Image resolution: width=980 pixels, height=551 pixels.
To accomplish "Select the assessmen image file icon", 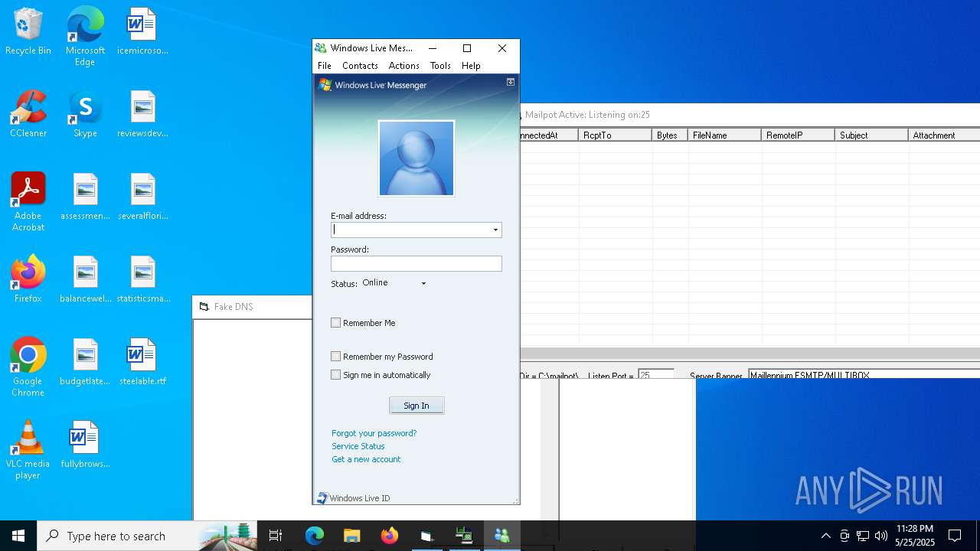I will click(85, 197).
